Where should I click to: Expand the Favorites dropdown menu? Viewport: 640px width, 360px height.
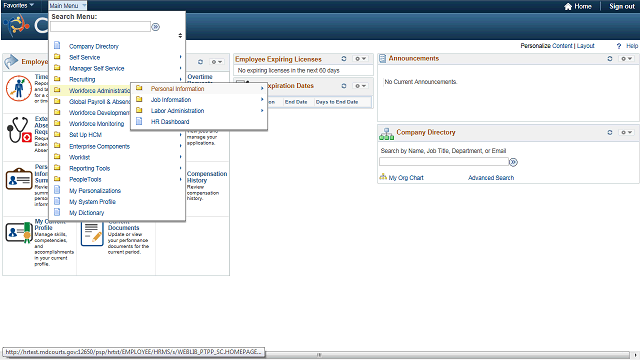tap(18, 6)
